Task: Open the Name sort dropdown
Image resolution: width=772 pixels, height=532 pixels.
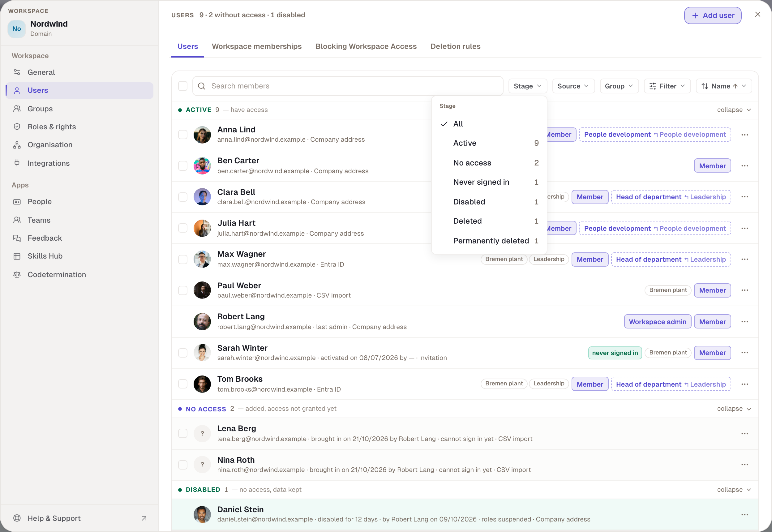Action: tap(723, 86)
